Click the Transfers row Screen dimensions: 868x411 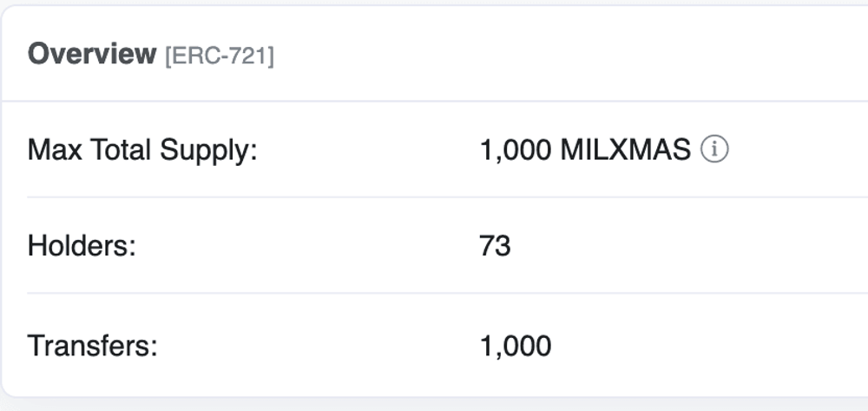tap(448, 345)
